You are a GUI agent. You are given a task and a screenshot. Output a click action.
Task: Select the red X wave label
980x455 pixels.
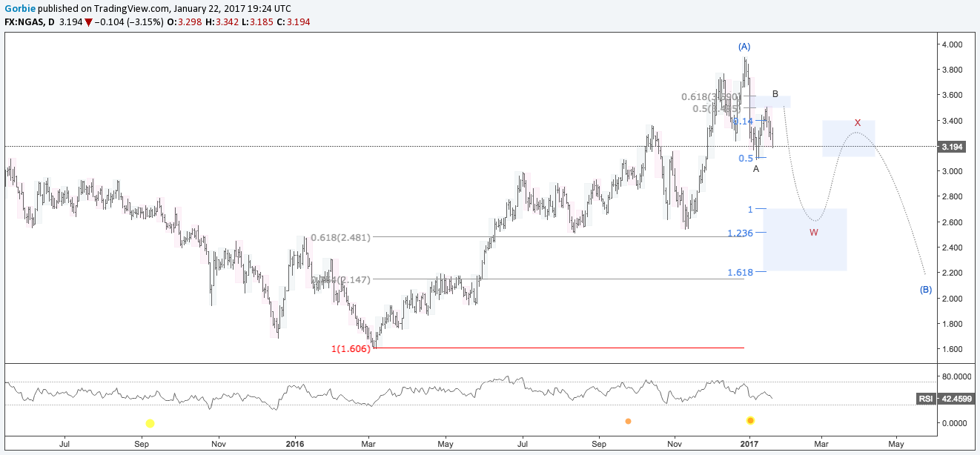click(857, 122)
